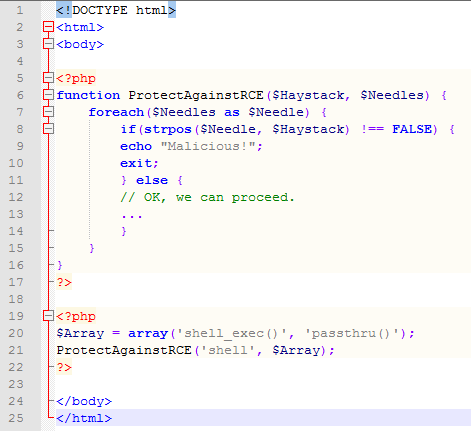This screenshot has height=431, width=471.
Task: Click line number 1 in the margin
Action: pos(20,10)
